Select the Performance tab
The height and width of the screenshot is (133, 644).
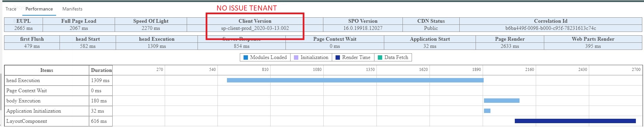39,9
